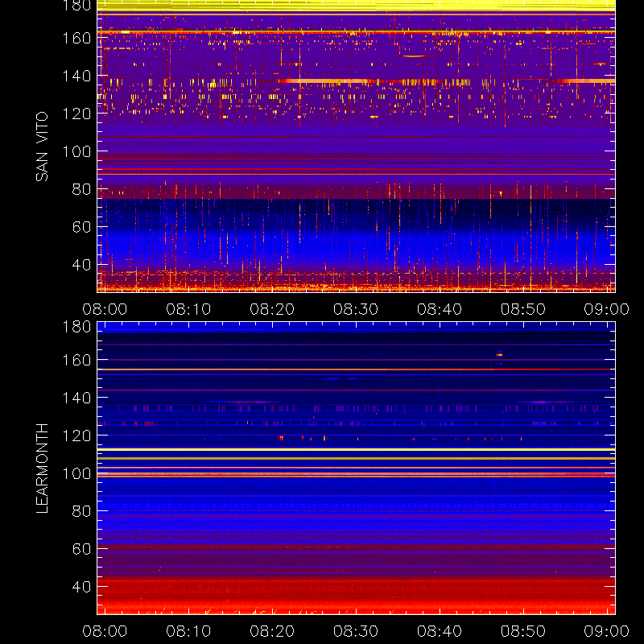Pick the 08:50 time label under San Vito plot
The width and height of the screenshot is (644, 644).
click(523, 309)
